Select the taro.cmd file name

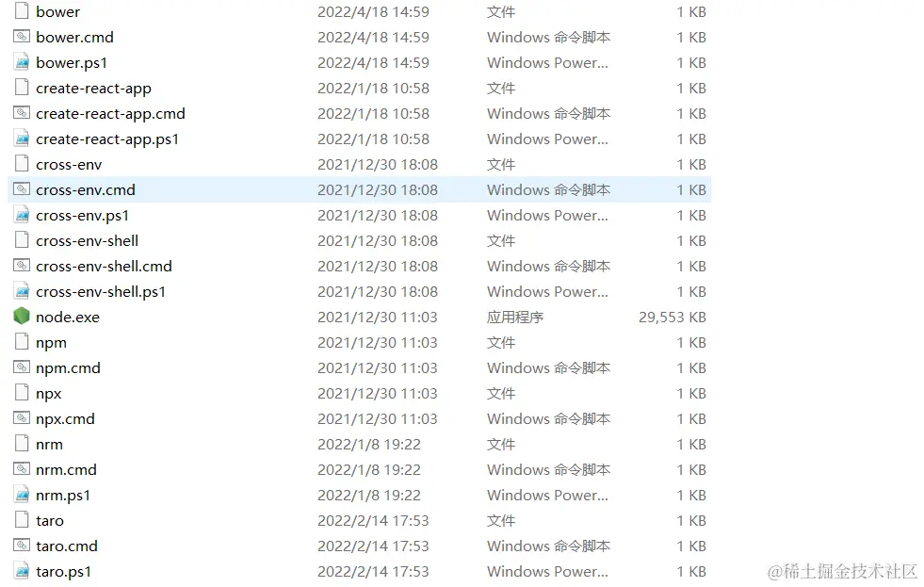[67, 546]
